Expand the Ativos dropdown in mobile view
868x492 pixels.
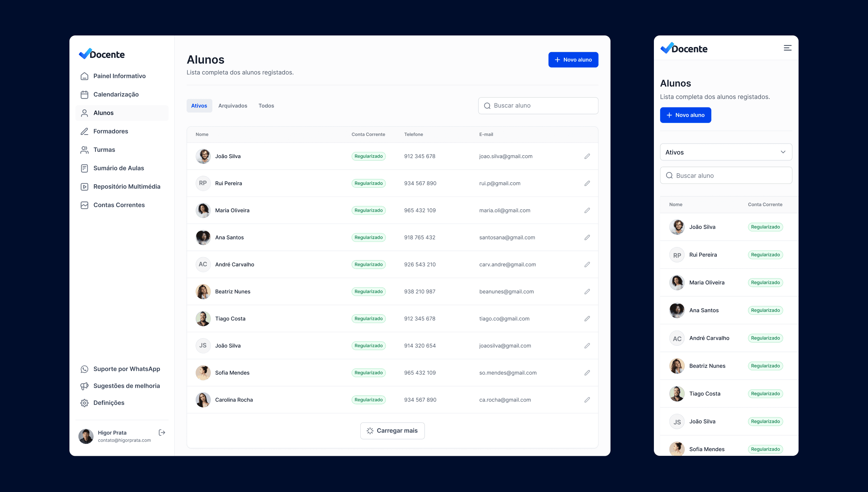tap(726, 152)
